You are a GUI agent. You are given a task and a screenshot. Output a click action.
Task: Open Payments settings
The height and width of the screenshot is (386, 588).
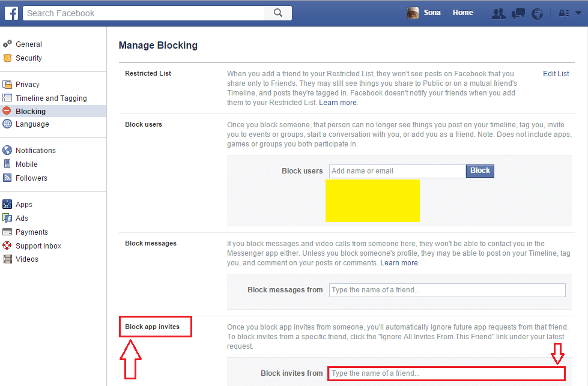tap(31, 232)
